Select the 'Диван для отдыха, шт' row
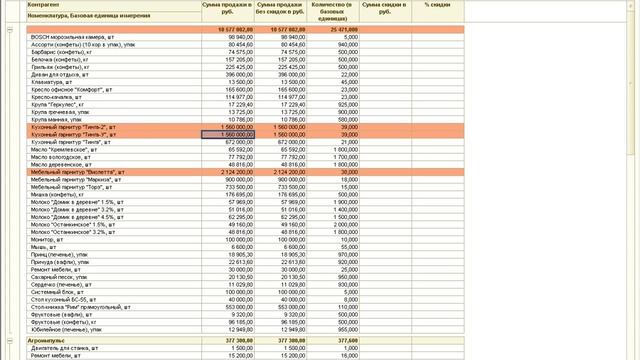This screenshot has width=640, height=360. click(245, 75)
